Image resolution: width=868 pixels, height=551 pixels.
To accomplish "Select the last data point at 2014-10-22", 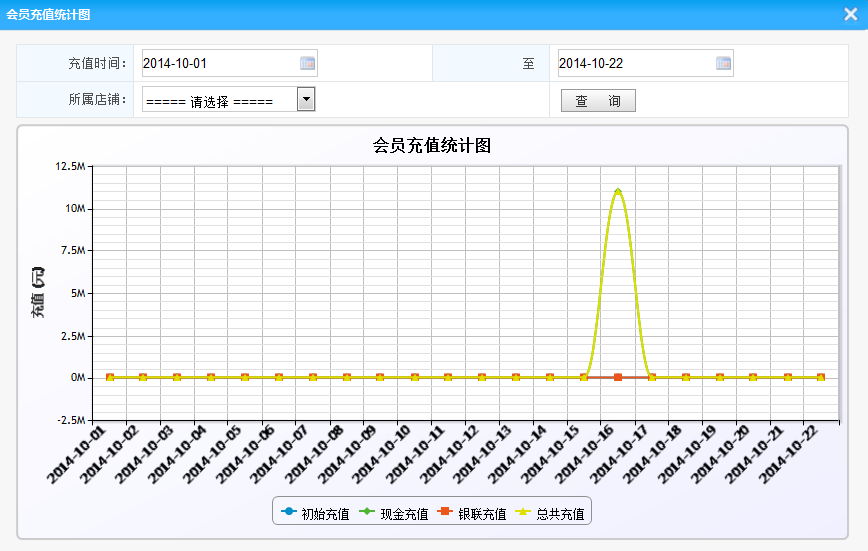I will 821,377.
